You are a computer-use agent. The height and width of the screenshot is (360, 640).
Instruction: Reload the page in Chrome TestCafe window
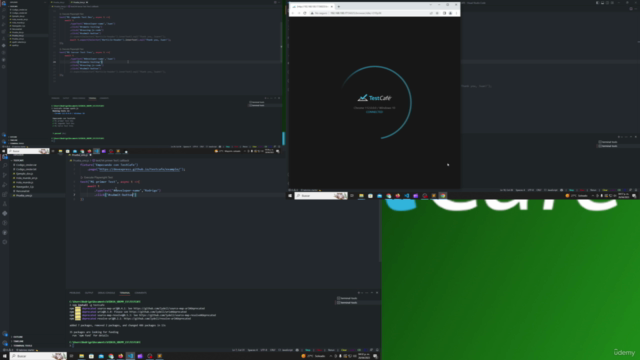point(304,13)
